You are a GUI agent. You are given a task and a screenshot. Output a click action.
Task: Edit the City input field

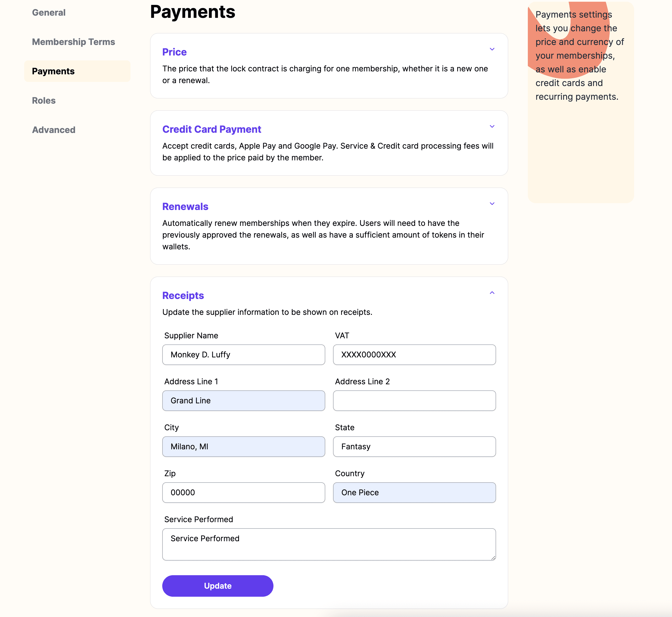tap(244, 446)
